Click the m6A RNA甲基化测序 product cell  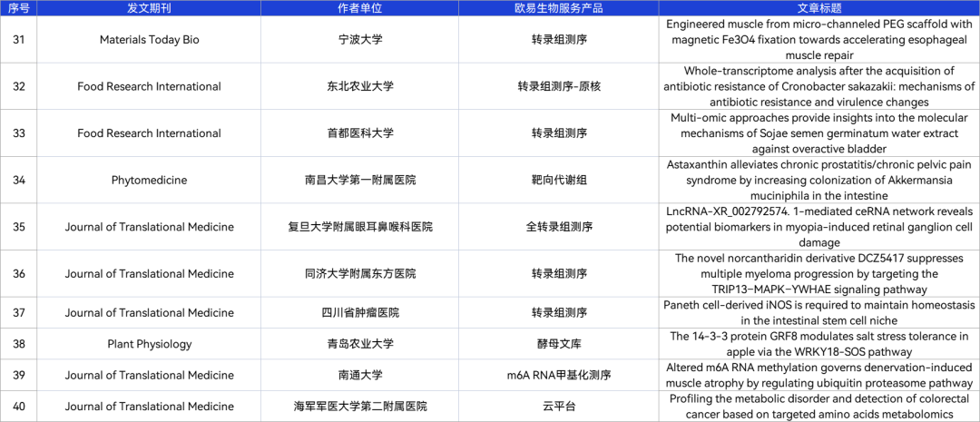coord(559,375)
